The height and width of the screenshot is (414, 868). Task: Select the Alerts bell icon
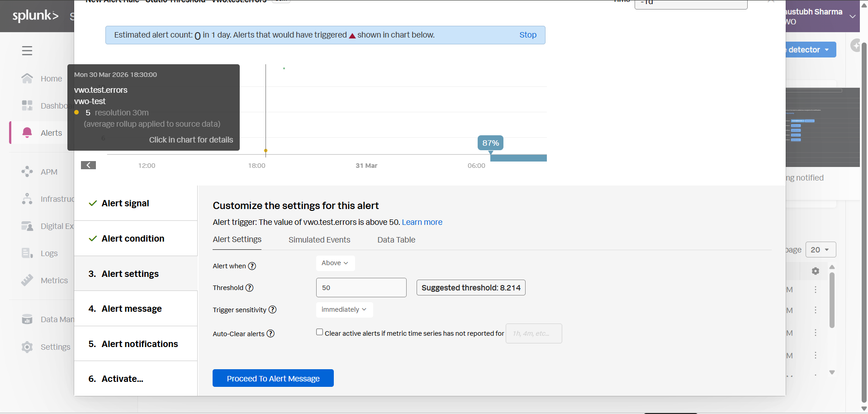[27, 133]
